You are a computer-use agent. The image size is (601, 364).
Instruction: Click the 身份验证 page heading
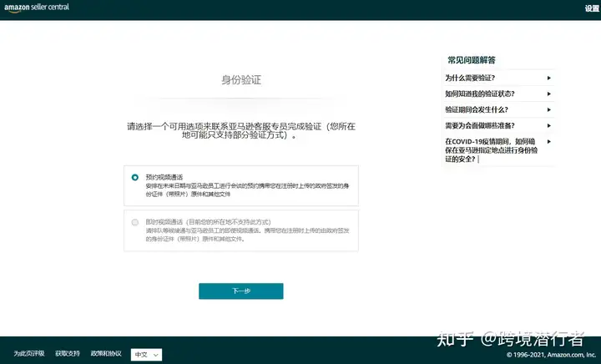241,80
